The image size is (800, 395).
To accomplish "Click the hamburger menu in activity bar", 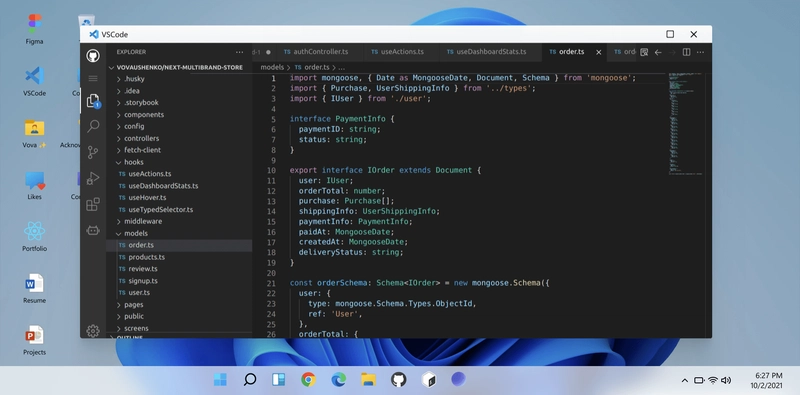I will tap(93, 78).
